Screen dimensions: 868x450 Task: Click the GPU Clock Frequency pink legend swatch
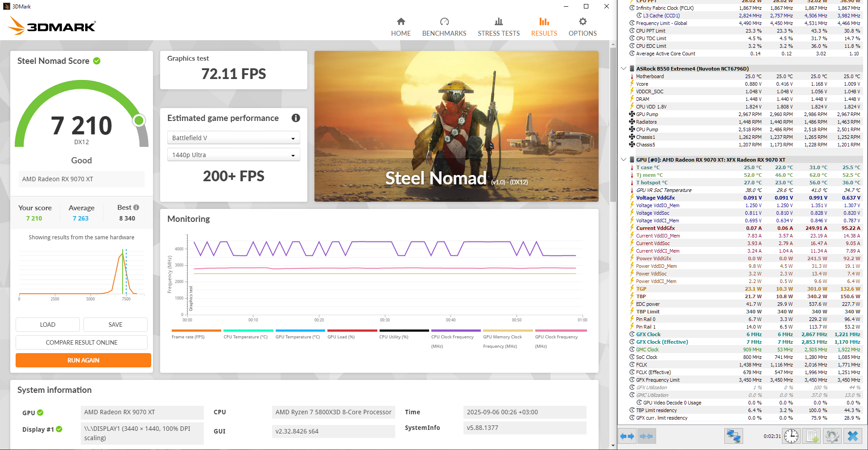[x=561, y=331]
